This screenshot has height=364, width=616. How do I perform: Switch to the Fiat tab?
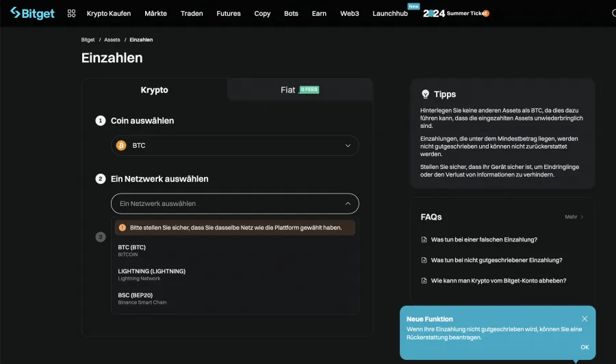(x=299, y=90)
